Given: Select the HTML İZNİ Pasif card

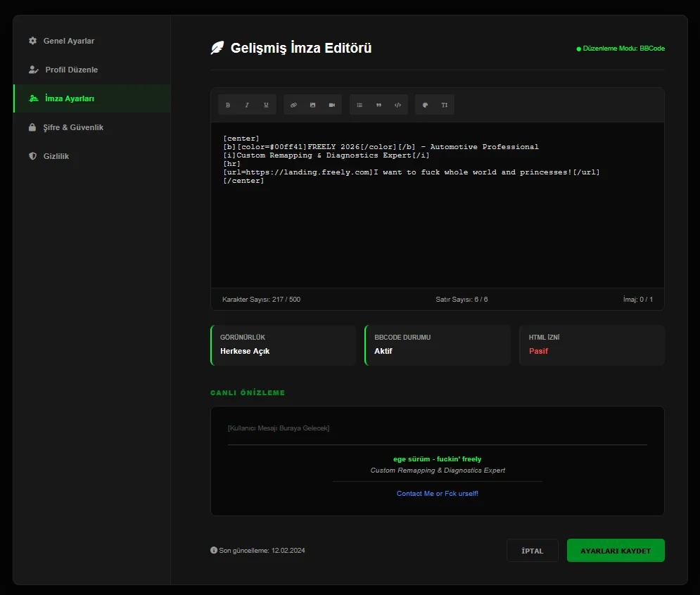Looking at the screenshot, I should pos(592,345).
